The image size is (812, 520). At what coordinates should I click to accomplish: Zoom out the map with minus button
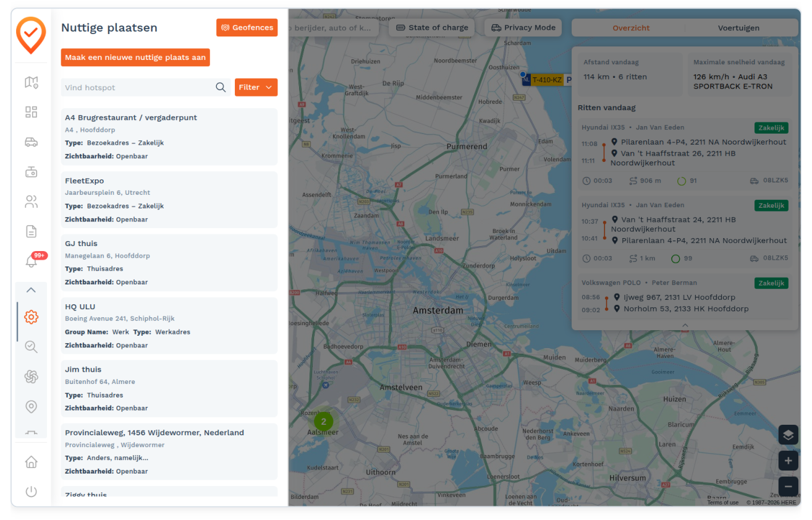[x=788, y=487]
